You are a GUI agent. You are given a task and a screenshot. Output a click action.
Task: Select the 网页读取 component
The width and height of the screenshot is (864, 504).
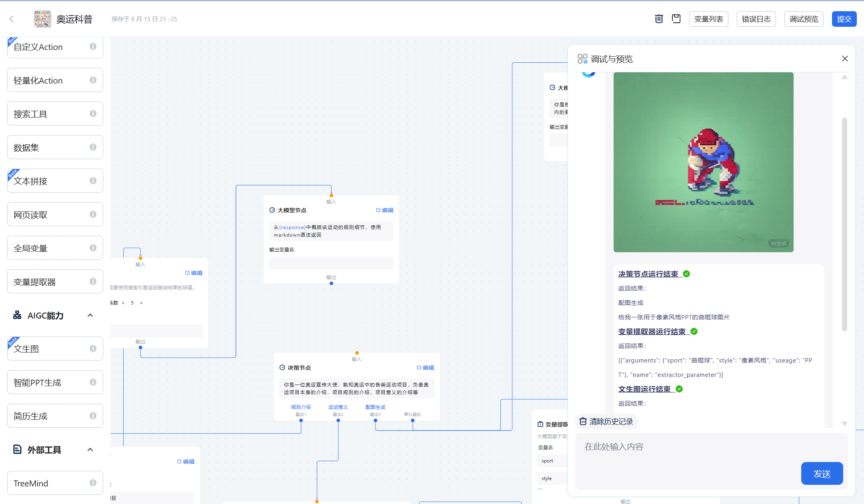tap(55, 215)
